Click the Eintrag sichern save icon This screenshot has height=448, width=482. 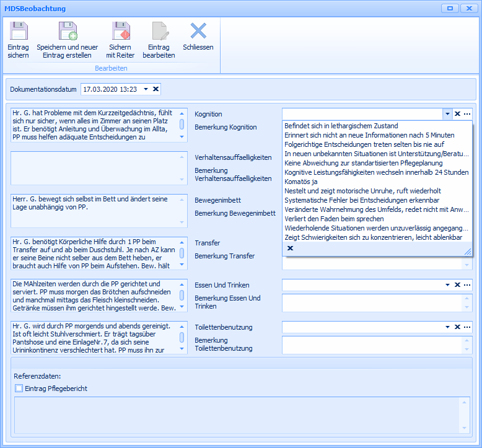pos(18,31)
